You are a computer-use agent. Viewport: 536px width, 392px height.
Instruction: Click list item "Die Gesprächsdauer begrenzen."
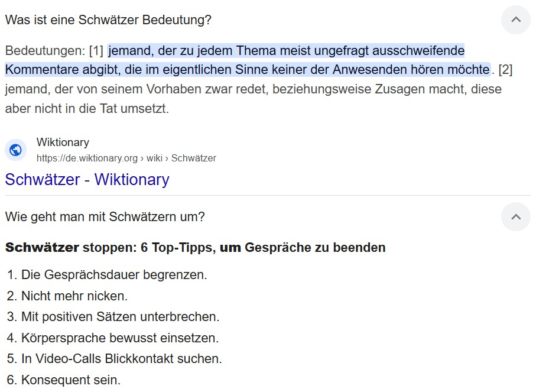tap(114, 275)
